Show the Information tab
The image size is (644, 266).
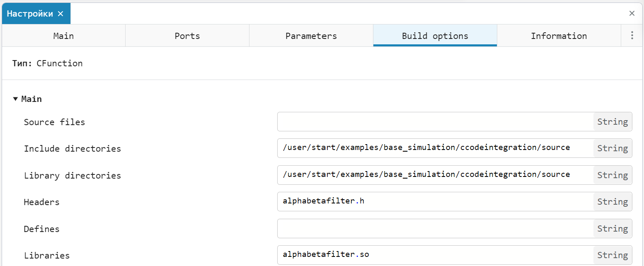click(558, 36)
